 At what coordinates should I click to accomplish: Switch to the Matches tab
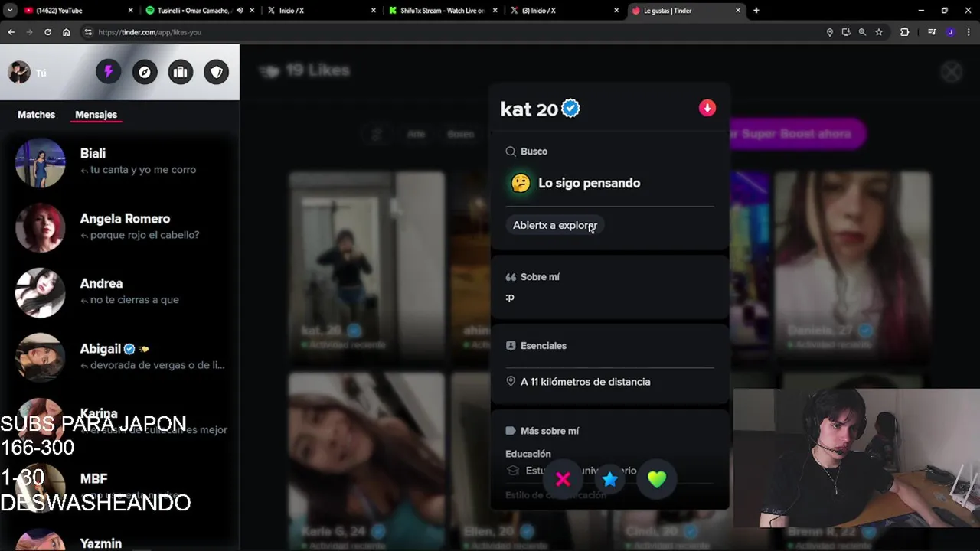click(36, 115)
